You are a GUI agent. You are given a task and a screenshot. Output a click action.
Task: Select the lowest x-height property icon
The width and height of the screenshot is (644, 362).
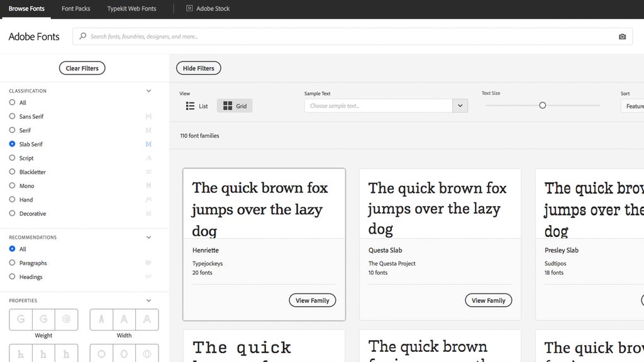(x=20, y=353)
